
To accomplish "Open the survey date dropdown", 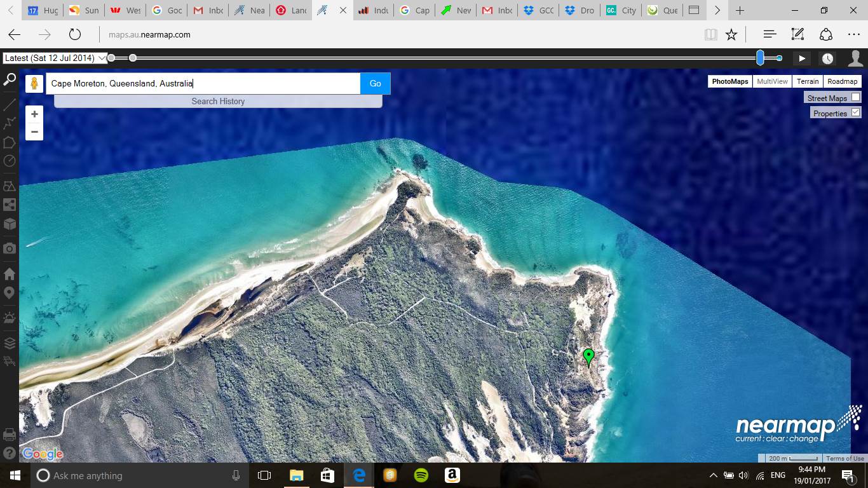I will [55, 58].
